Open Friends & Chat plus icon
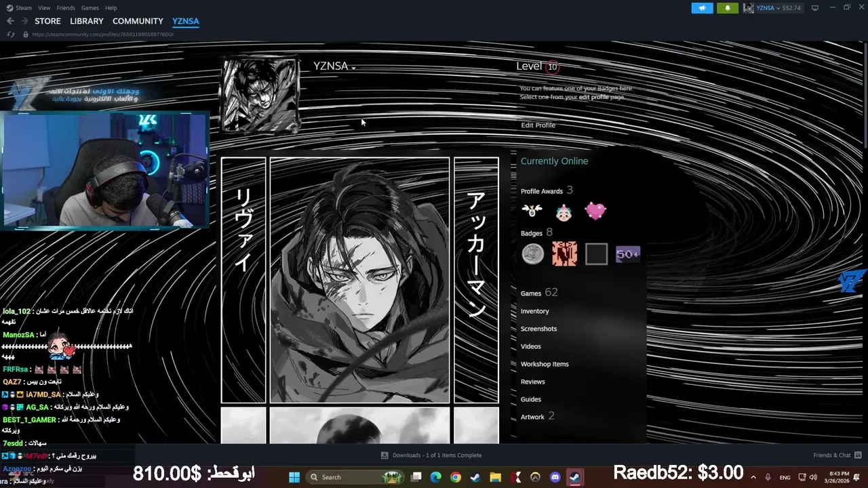Viewport: 868px width, 488px height. [858, 455]
